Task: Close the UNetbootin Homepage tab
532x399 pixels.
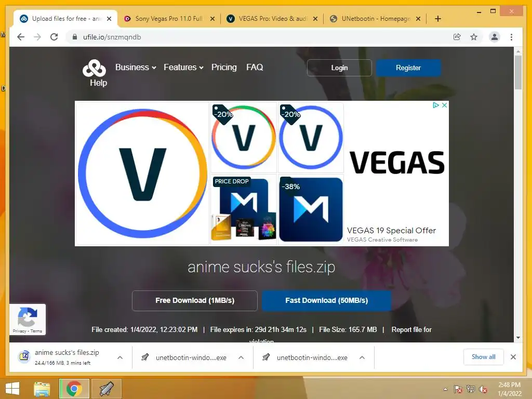Action: (x=418, y=19)
